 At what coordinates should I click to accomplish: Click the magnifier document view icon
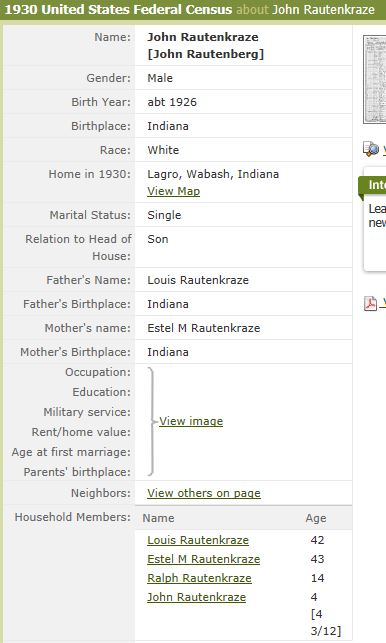[371, 149]
